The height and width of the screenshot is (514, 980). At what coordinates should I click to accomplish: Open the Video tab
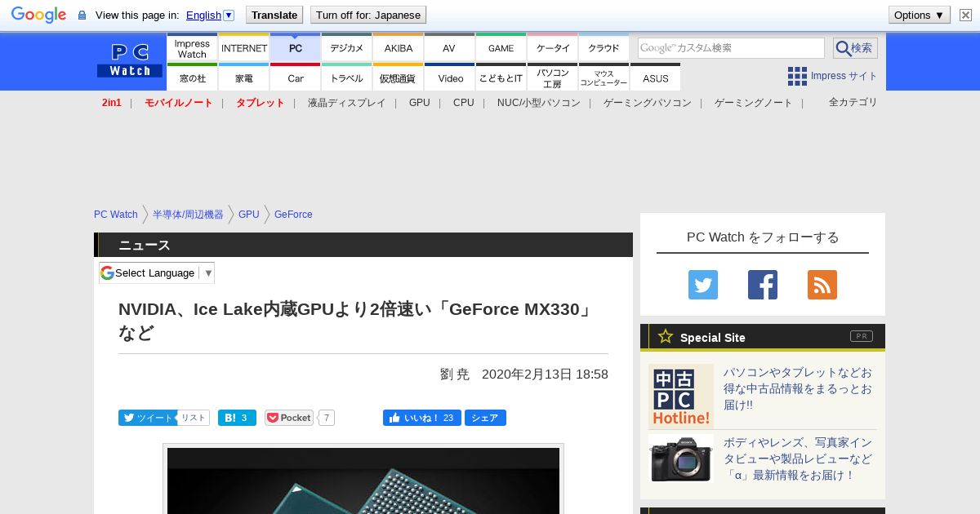[x=450, y=78]
